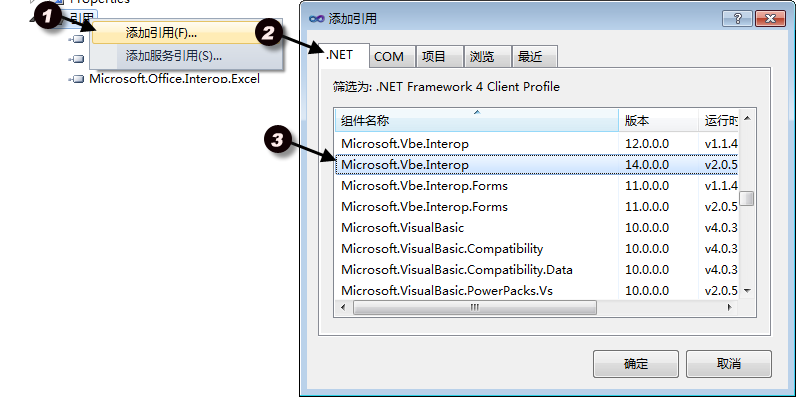Screen dimensions: 796x397
Task: Open the 最近 tab
Action: pyautogui.click(x=535, y=57)
